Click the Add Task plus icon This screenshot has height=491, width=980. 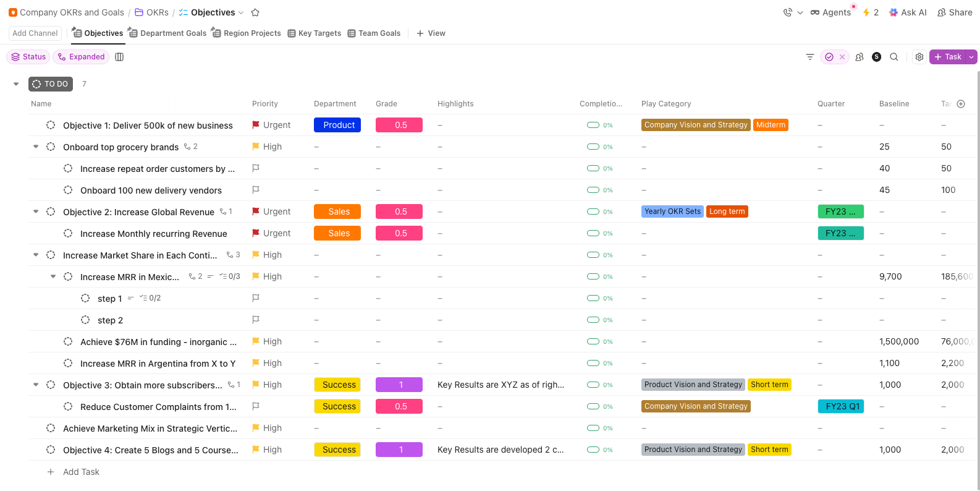coord(51,472)
